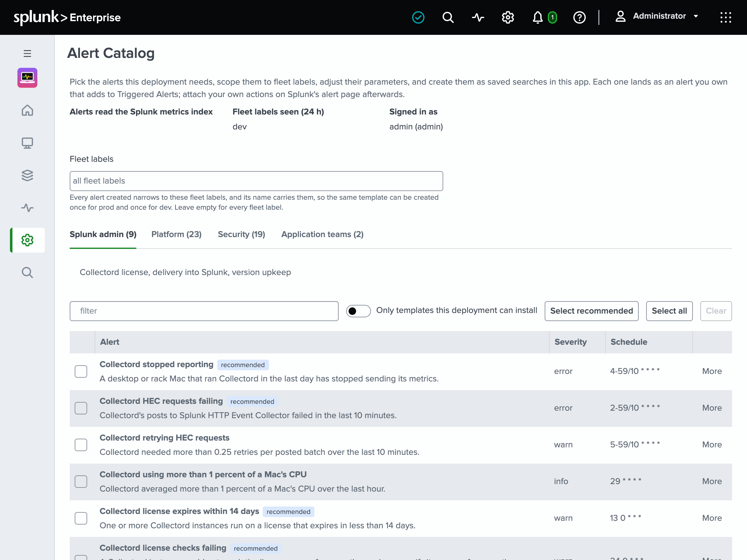Expand More for Collectord license expires row
The height and width of the screenshot is (560, 747).
[x=712, y=518]
